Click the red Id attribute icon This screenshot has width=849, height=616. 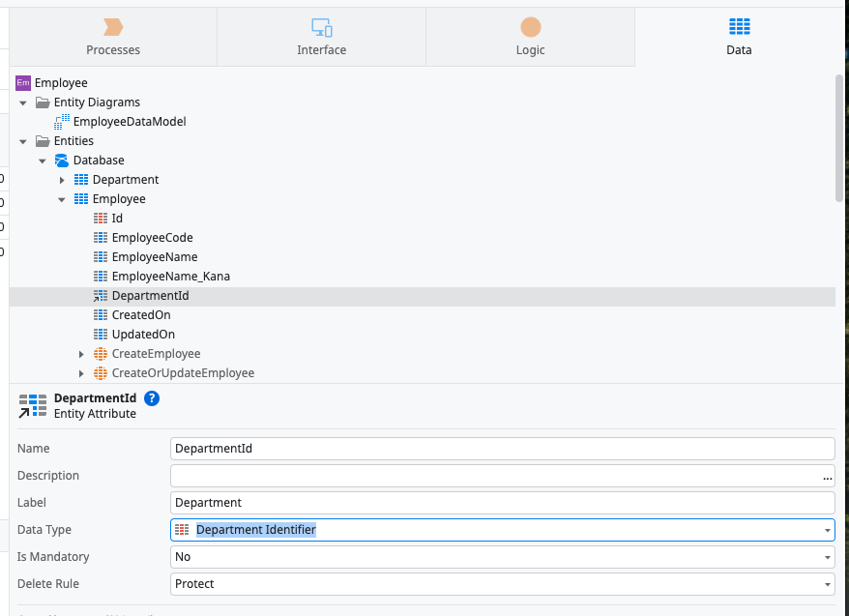pos(101,219)
